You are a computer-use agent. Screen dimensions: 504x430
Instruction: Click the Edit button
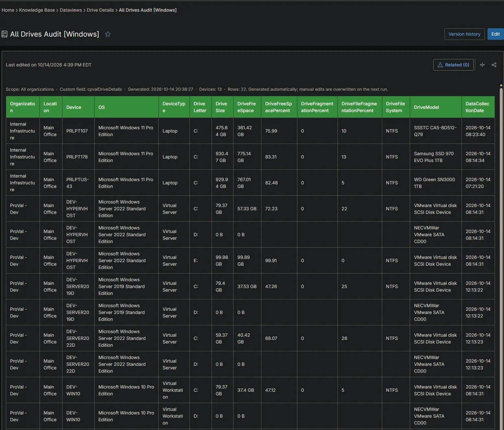point(496,34)
